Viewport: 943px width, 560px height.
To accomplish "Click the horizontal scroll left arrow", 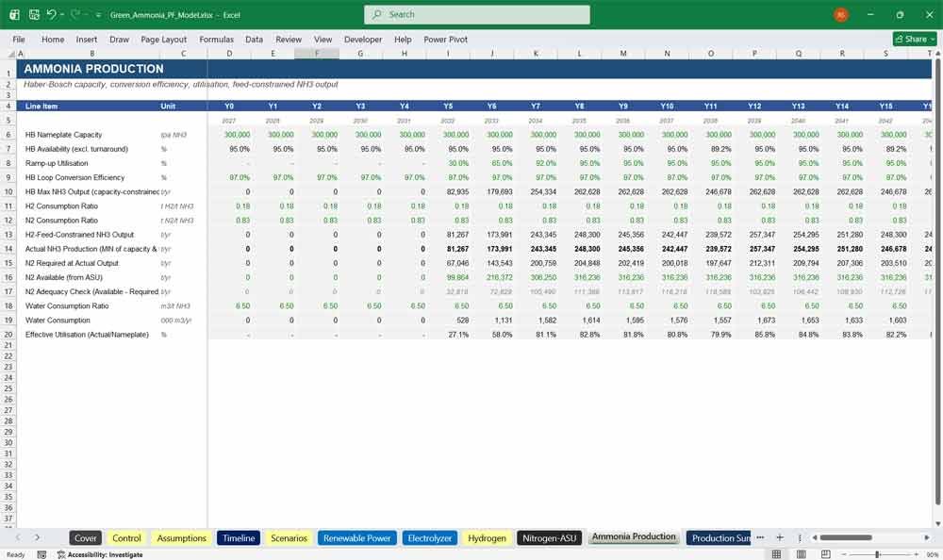I will [815, 537].
